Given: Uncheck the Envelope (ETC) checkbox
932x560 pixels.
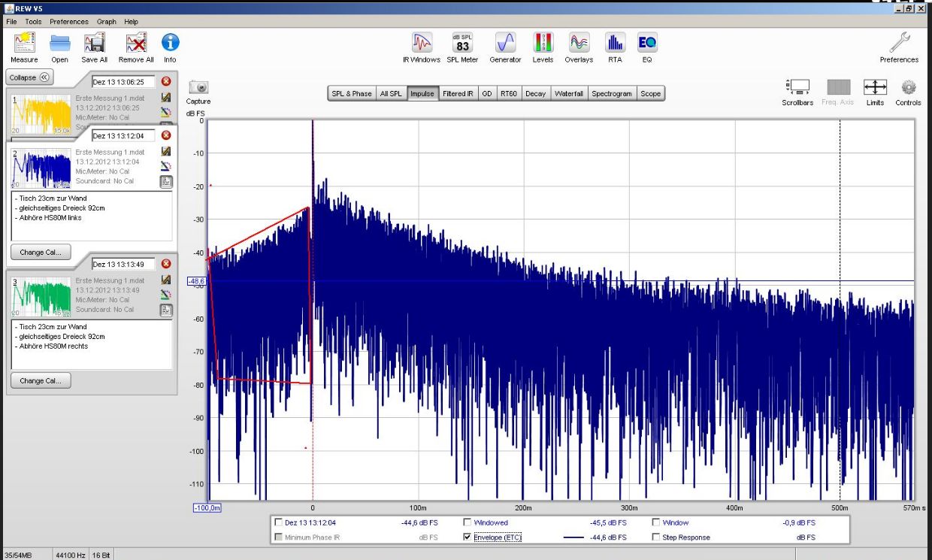Looking at the screenshot, I should [x=468, y=537].
